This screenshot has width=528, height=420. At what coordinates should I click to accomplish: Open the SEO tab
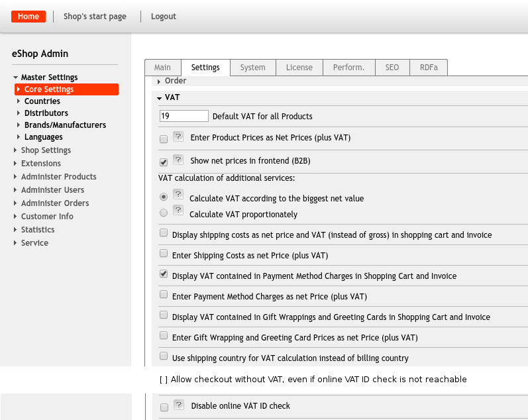click(392, 68)
